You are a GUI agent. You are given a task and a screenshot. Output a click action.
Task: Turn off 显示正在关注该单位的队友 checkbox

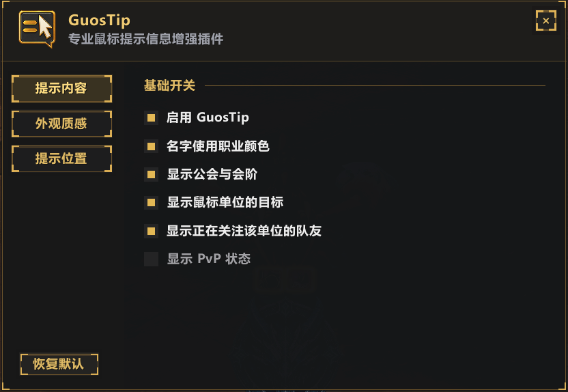[151, 231]
